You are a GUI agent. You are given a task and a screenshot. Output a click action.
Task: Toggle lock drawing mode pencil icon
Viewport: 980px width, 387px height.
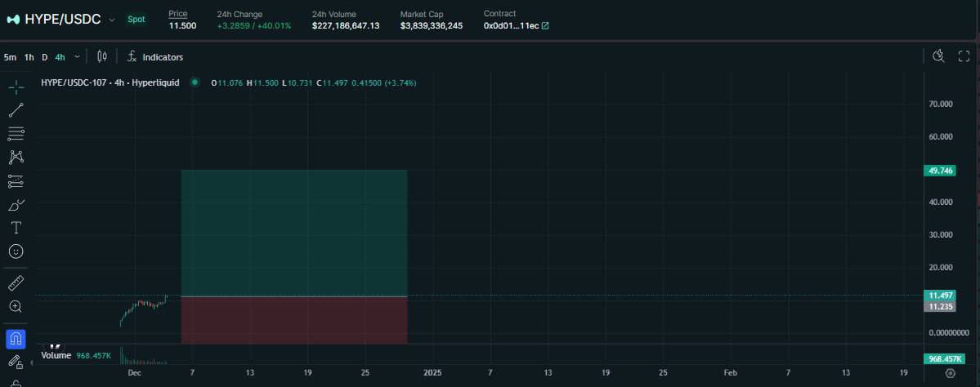point(16,362)
